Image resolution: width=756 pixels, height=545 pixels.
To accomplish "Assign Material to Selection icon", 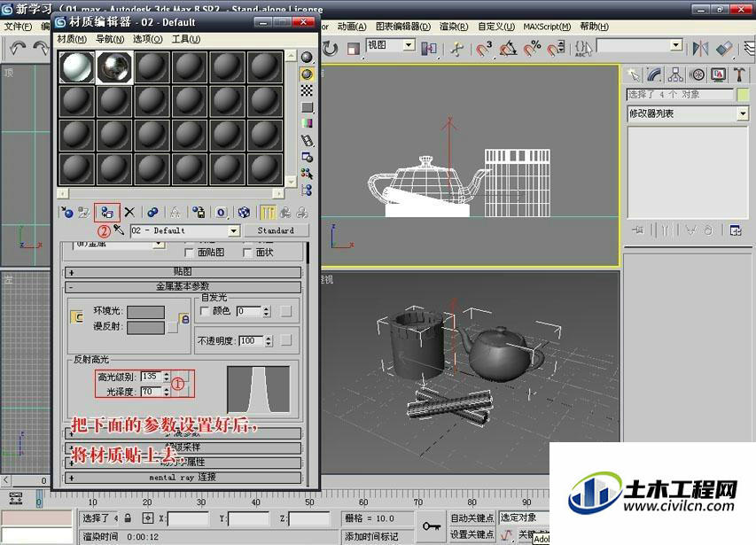I will pos(107,213).
